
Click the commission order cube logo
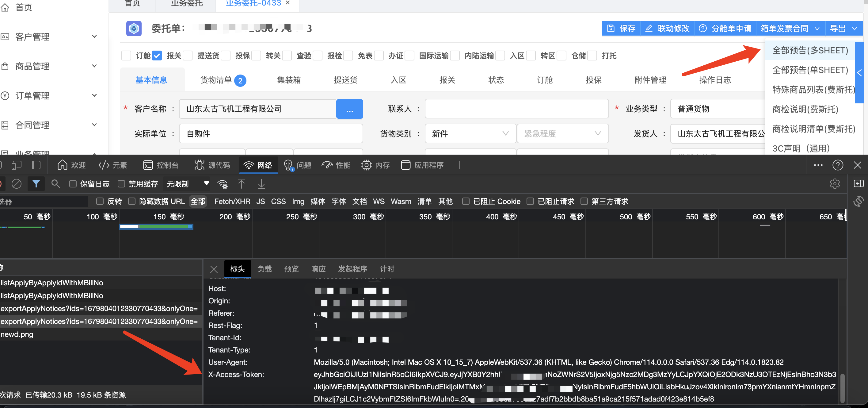(x=134, y=28)
